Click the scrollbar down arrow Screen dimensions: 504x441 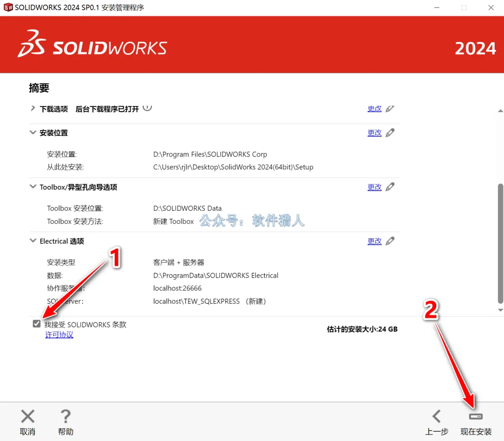pos(500,310)
